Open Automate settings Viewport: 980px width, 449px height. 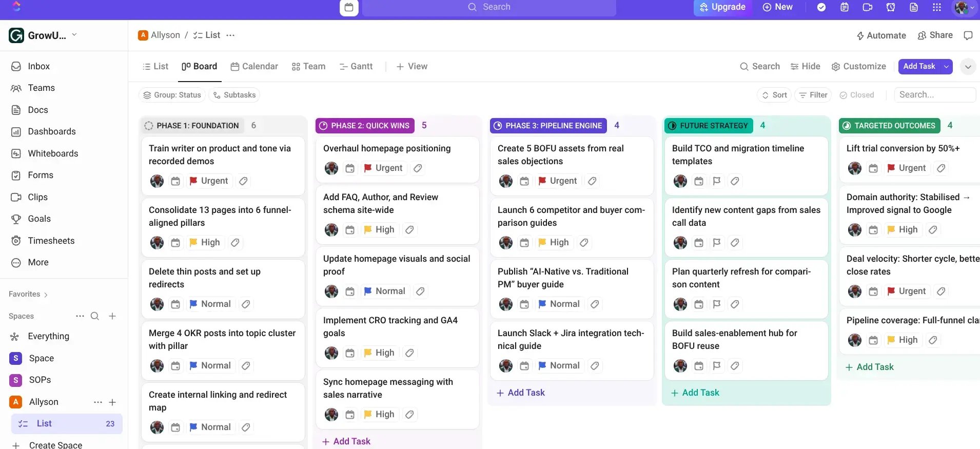coord(881,35)
